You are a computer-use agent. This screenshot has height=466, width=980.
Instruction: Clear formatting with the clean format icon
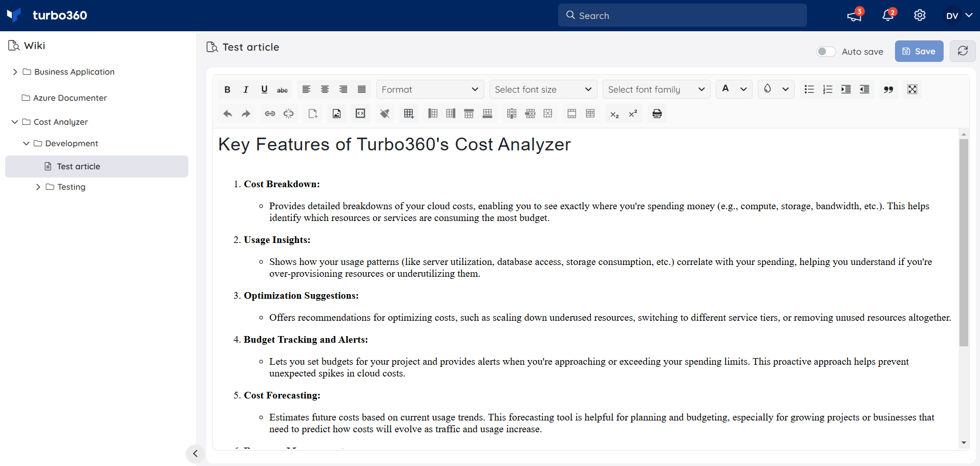pos(385,114)
